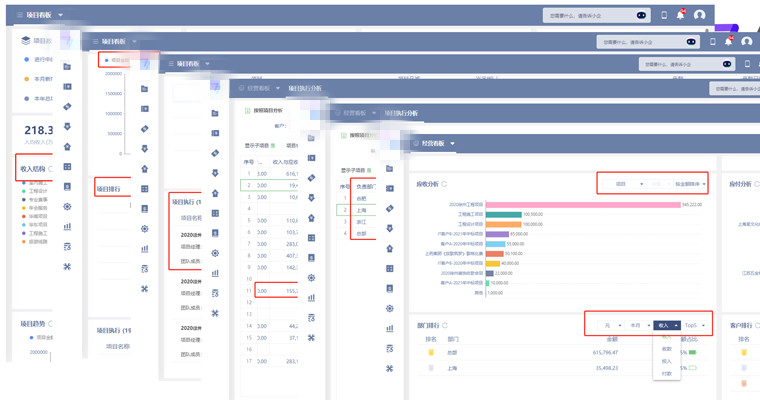The width and height of the screenshot is (760, 400).
Task: Click the refresh icon beside 应收分析
Action: point(445,184)
